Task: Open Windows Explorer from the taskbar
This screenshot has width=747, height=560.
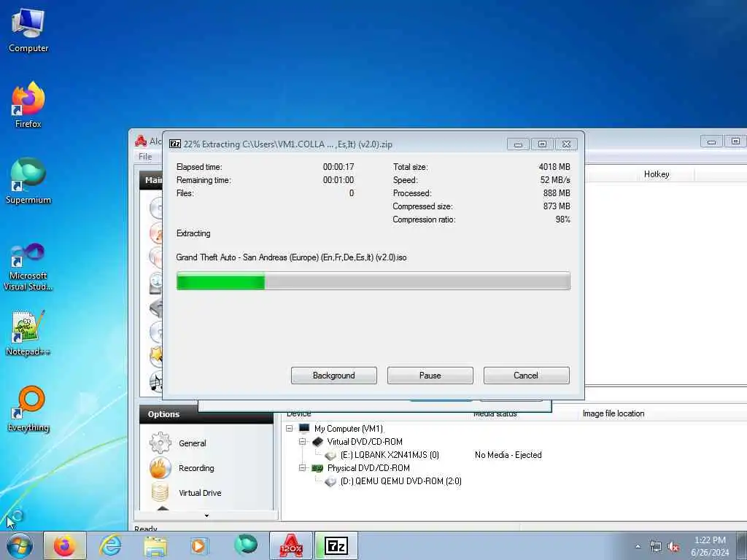Action: pyautogui.click(x=155, y=545)
